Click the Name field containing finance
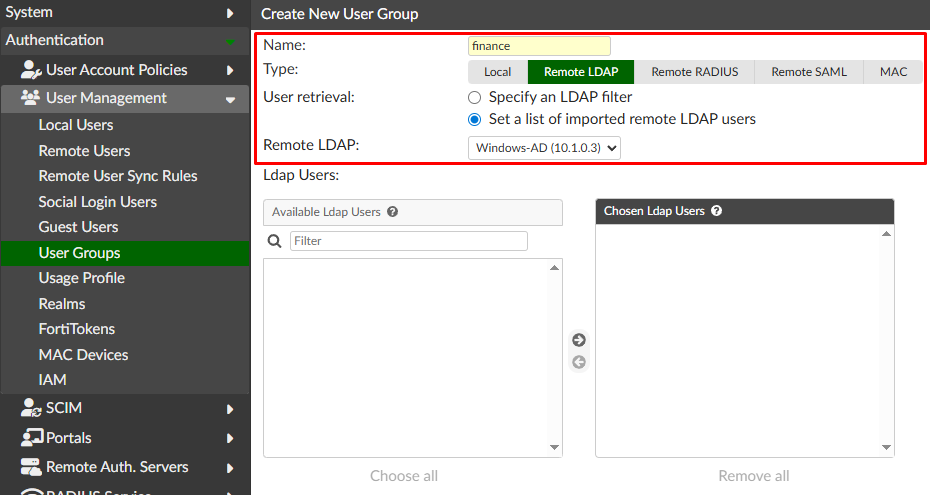This screenshot has height=495, width=930. click(539, 46)
